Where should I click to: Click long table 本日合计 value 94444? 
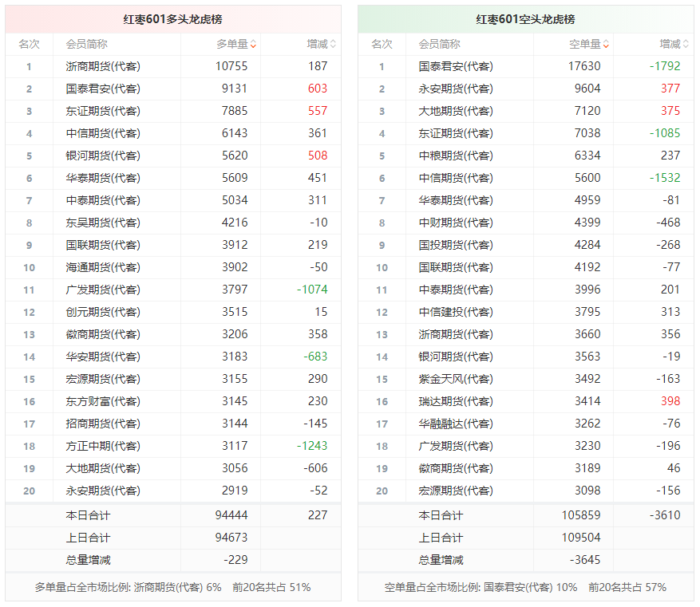pos(231,515)
